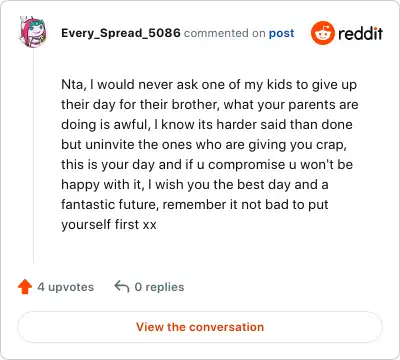Click the line "but uninvite the ones"
The height and width of the screenshot is (360, 400).
[x=204, y=145]
